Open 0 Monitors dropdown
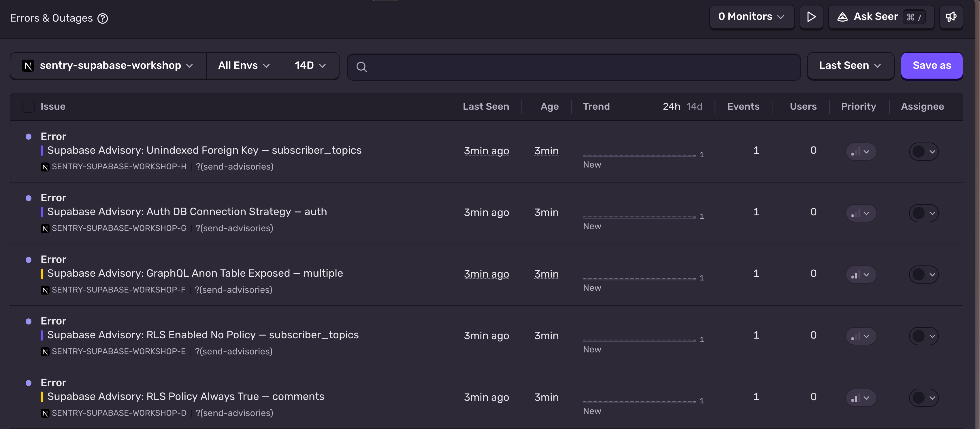 [x=751, y=17]
